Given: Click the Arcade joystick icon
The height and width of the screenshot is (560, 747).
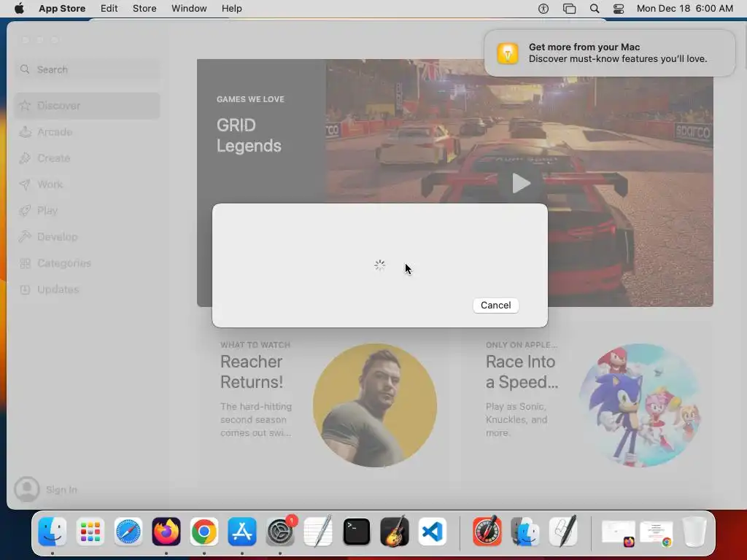Looking at the screenshot, I should tap(26, 132).
